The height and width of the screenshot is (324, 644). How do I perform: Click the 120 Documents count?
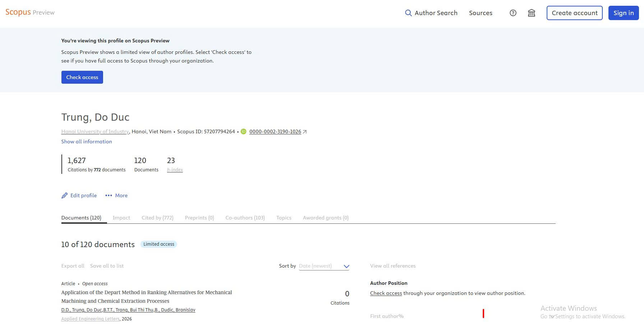[140, 161]
